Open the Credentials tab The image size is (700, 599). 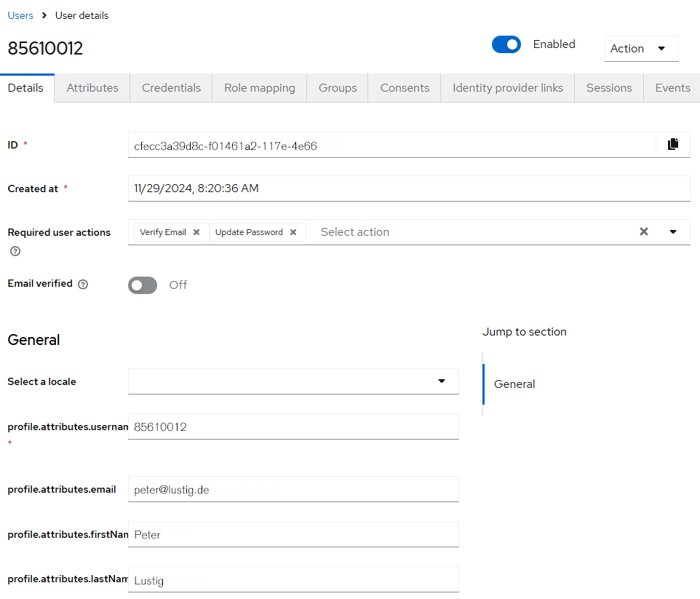[x=172, y=88]
